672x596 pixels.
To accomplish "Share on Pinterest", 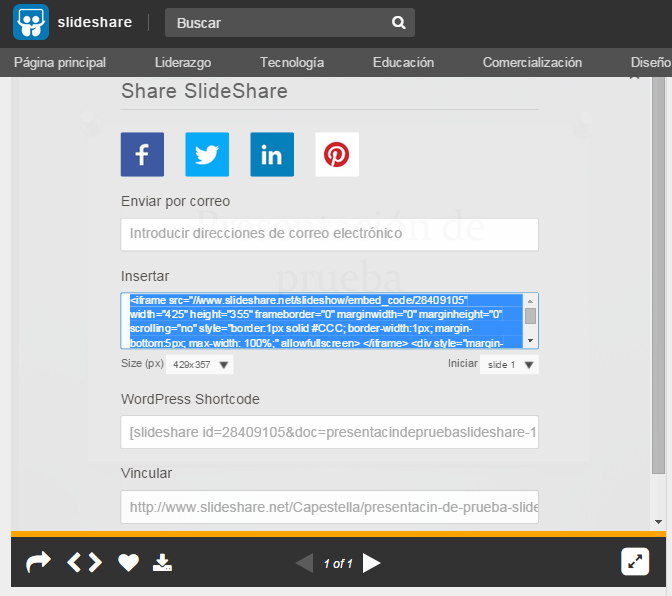I will click(x=337, y=154).
